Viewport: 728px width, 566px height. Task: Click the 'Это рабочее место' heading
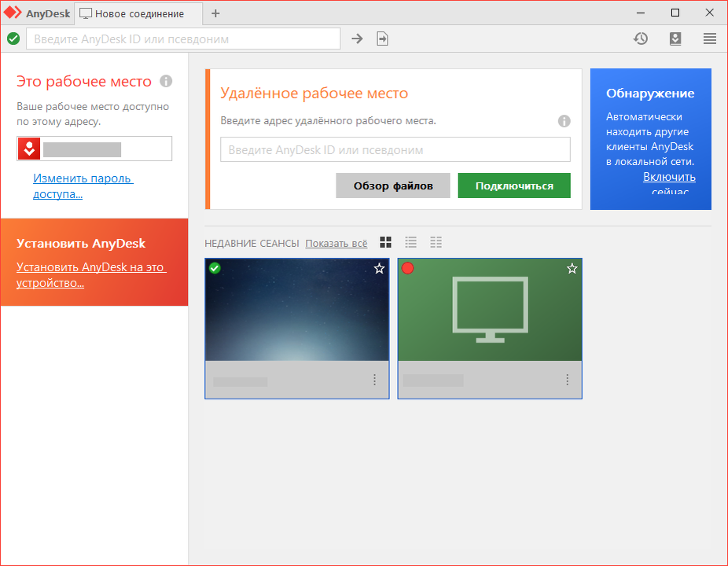(84, 81)
